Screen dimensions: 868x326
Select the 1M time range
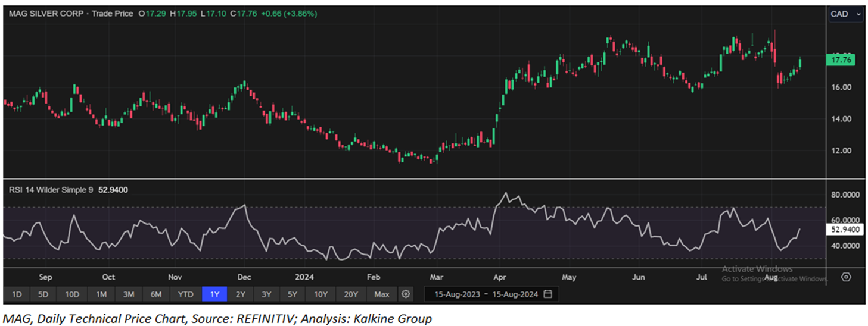coord(101,294)
